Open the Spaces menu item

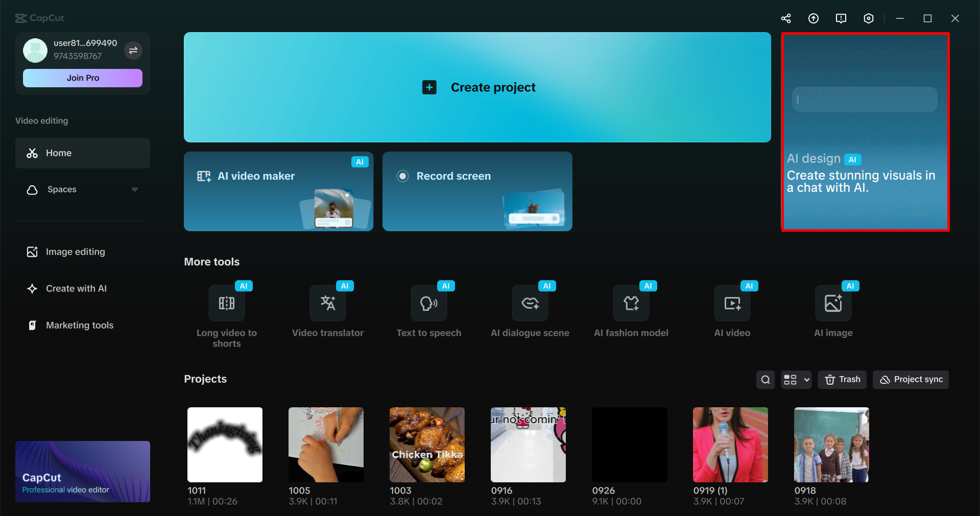pyautogui.click(x=83, y=189)
